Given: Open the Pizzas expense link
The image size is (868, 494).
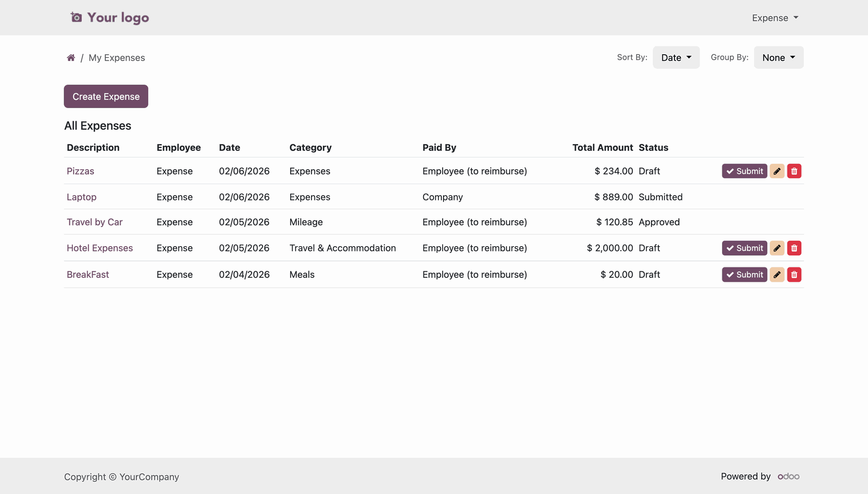Looking at the screenshot, I should [x=80, y=171].
